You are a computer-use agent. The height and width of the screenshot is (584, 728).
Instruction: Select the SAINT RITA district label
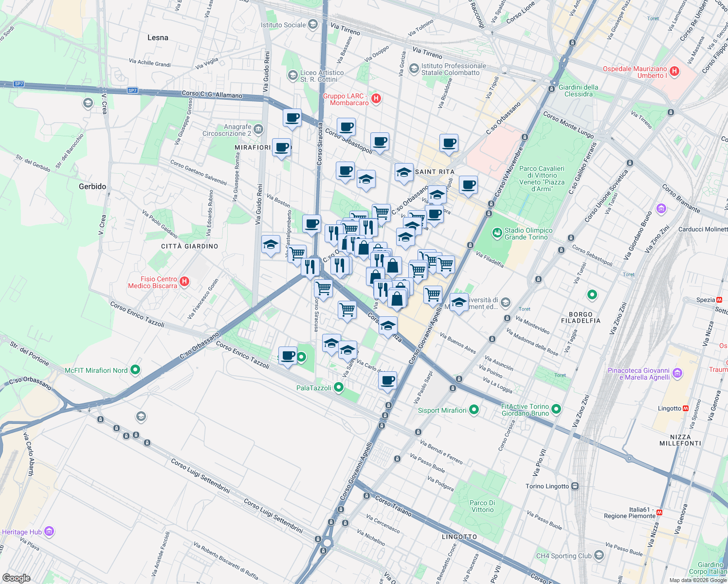coord(435,172)
